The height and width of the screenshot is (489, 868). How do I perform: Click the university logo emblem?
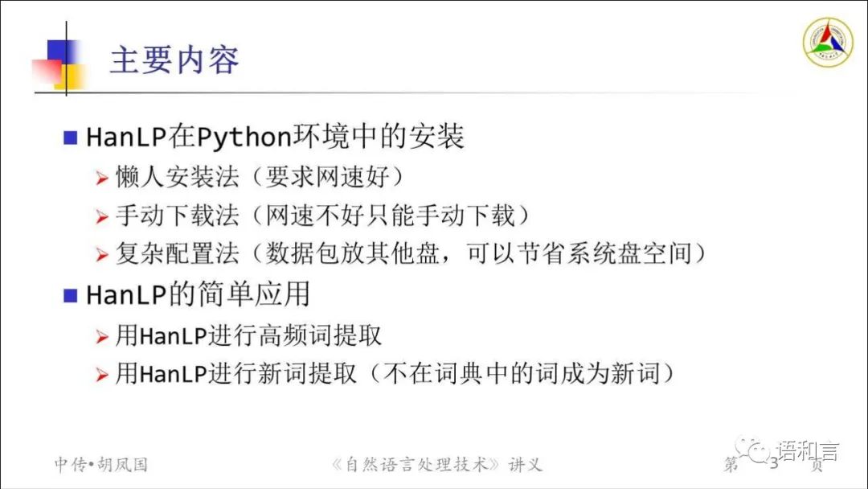point(828,43)
